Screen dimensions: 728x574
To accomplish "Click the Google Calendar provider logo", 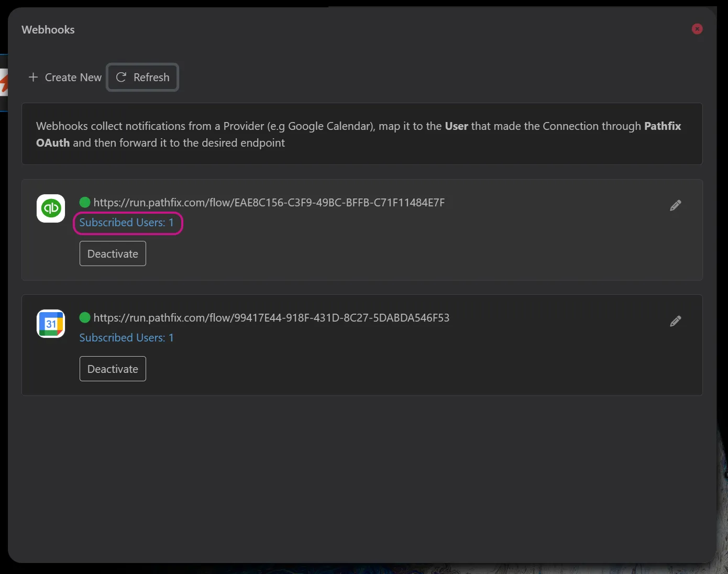I will click(51, 324).
